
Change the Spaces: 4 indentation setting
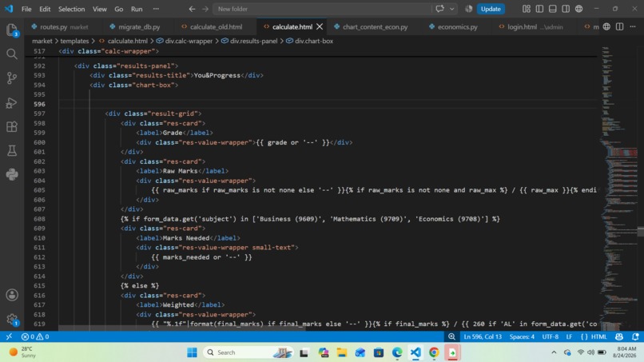[x=522, y=336]
